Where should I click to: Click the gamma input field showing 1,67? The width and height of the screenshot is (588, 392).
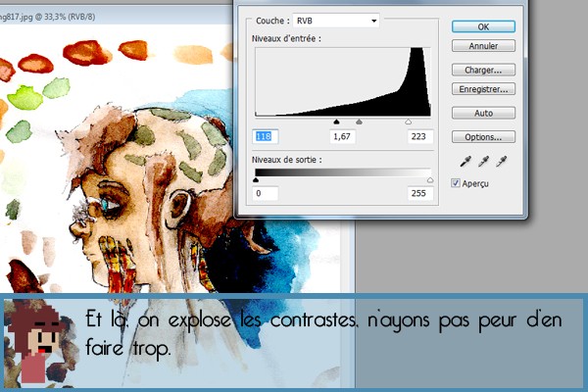click(x=342, y=136)
